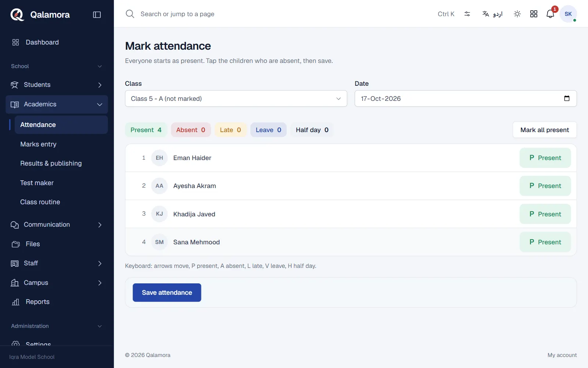
Task: Click the Dashboard icon in sidebar
Action: [x=15, y=42]
